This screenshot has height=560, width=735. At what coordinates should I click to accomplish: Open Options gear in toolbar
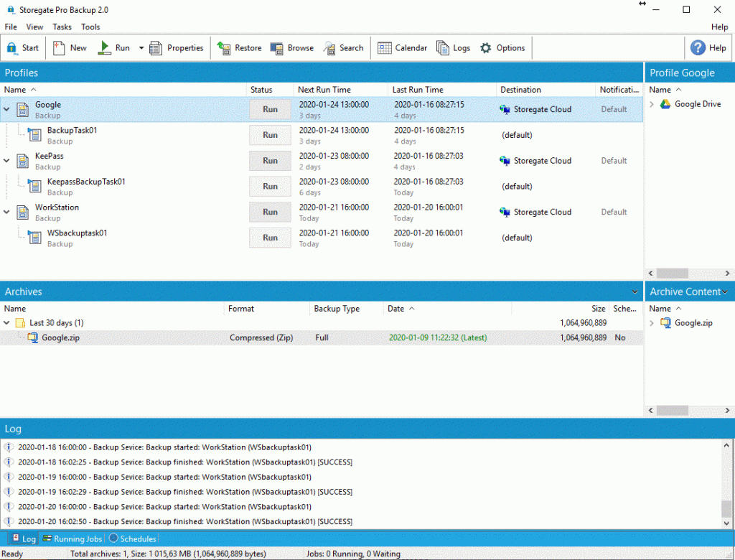coord(486,48)
